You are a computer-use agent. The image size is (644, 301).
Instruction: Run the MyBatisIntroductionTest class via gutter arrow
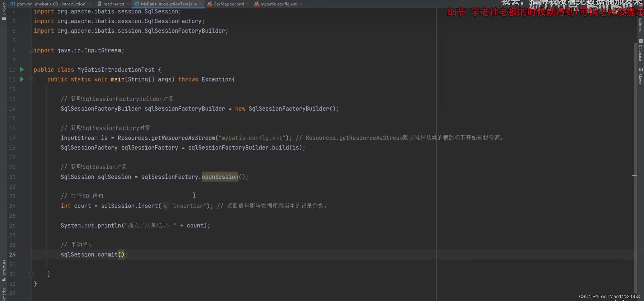tap(22, 69)
